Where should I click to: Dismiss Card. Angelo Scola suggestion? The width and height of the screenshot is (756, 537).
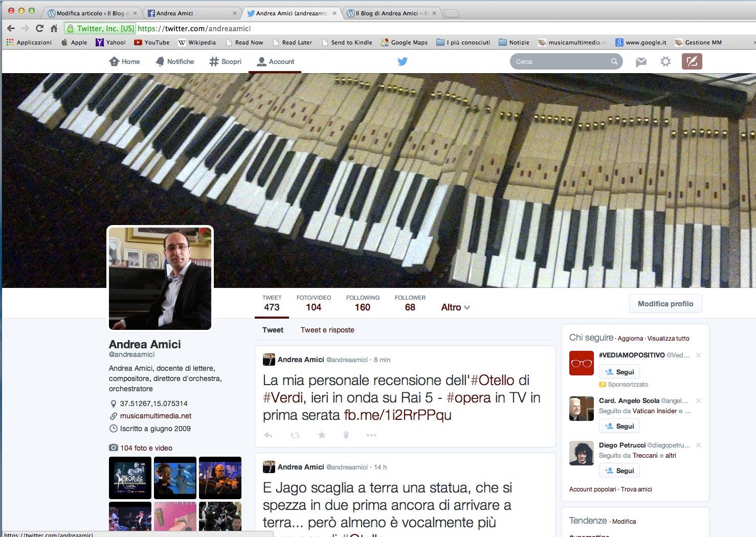698,400
